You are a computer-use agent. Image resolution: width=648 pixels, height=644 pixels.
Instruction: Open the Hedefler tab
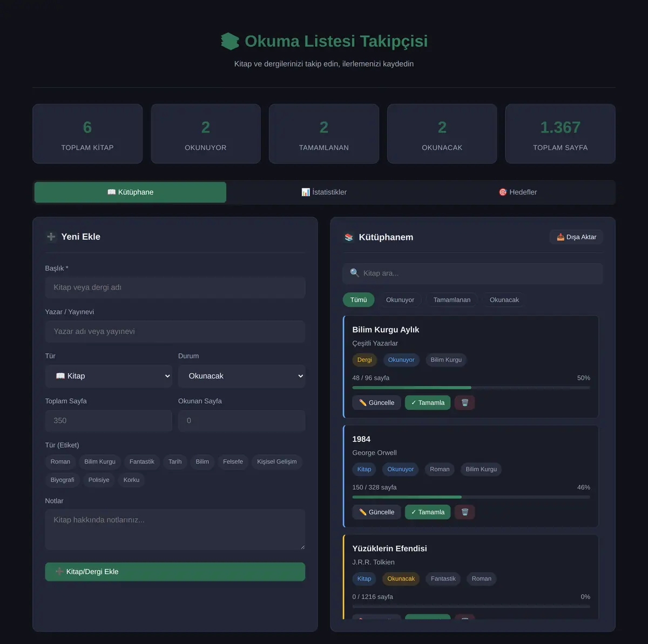pos(517,192)
